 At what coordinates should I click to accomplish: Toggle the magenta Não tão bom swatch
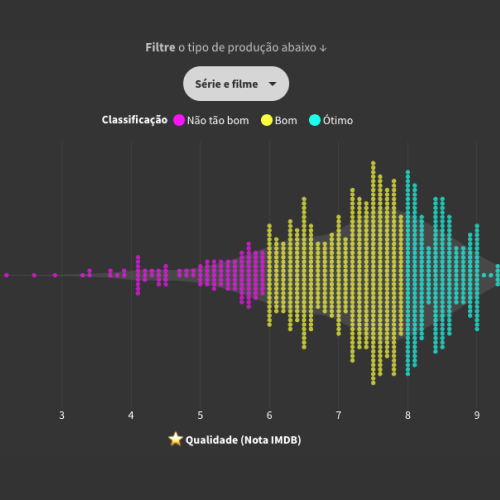pos(179,120)
